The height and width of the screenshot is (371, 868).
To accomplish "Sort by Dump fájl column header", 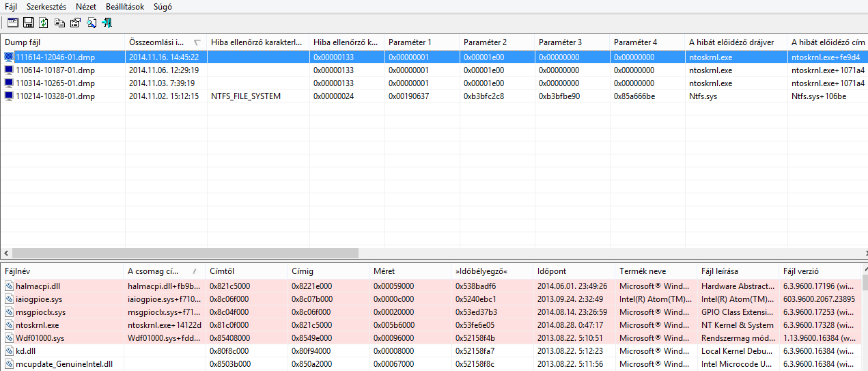I will 63,42.
